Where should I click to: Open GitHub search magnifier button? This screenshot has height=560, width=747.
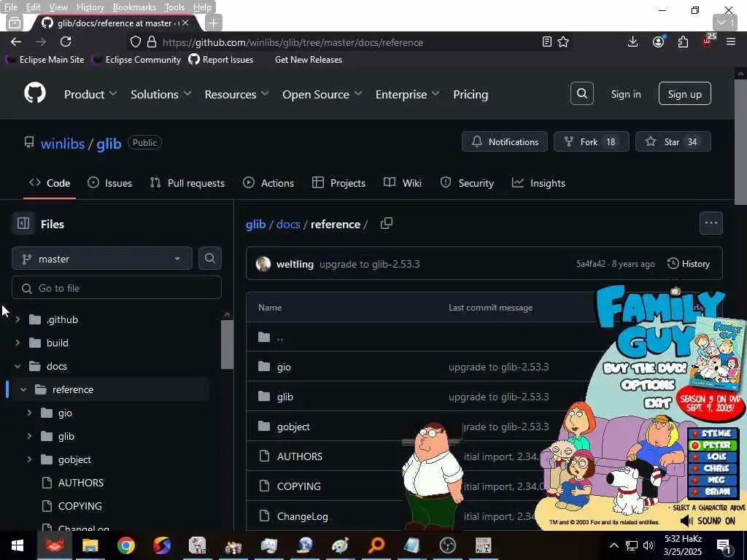point(581,93)
